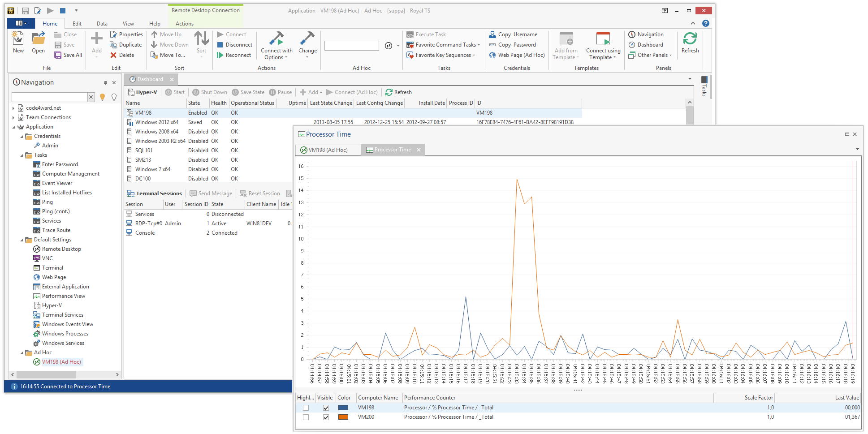Click the Sort icon in ribbon
This screenshot has width=868, height=434.
[201, 39]
